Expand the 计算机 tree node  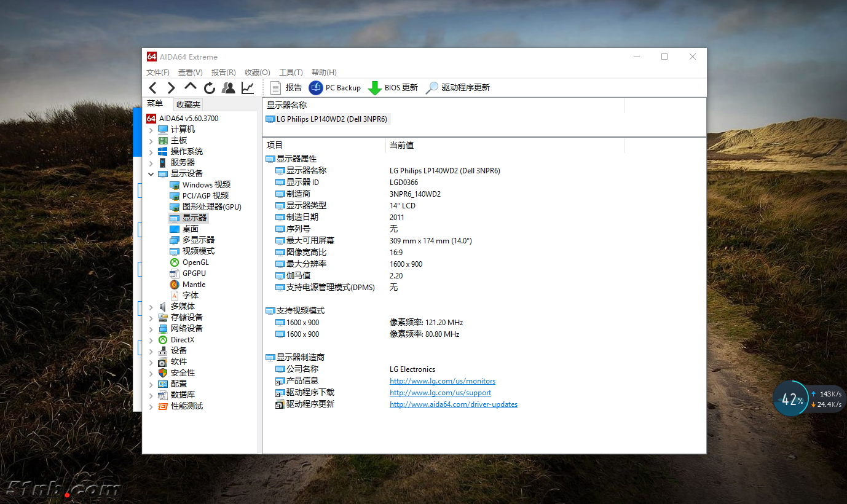tap(151, 130)
